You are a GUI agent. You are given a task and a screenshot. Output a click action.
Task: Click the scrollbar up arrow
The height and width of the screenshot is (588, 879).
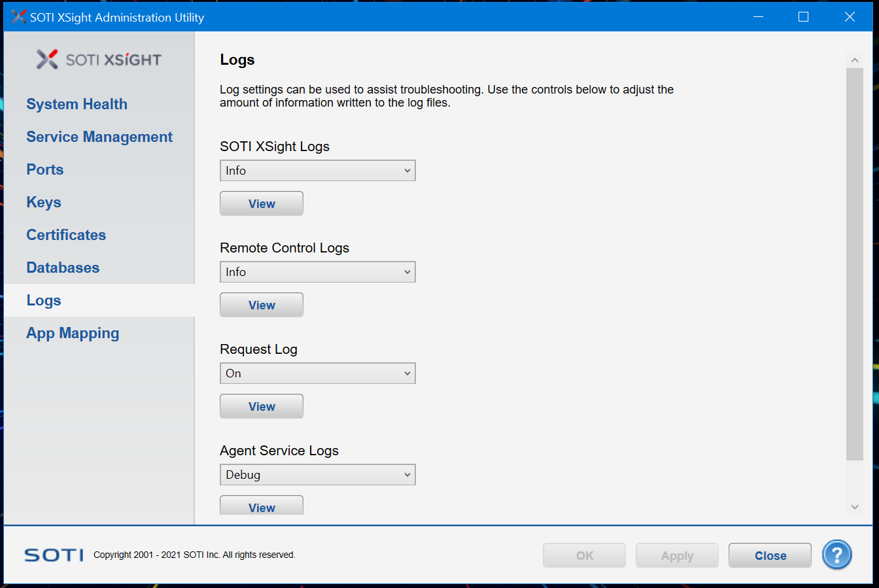pos(855,60)
